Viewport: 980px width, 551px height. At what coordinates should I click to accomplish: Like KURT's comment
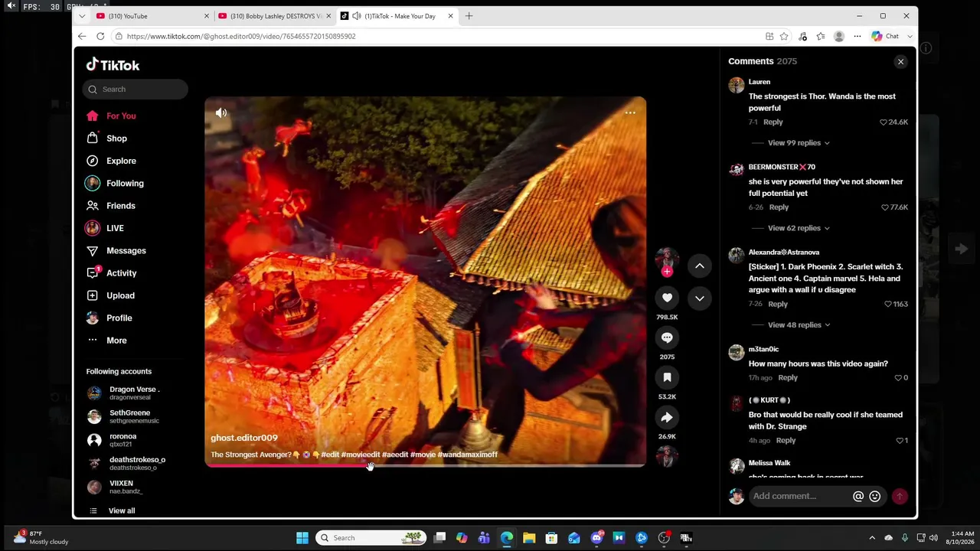click(900, 441)
